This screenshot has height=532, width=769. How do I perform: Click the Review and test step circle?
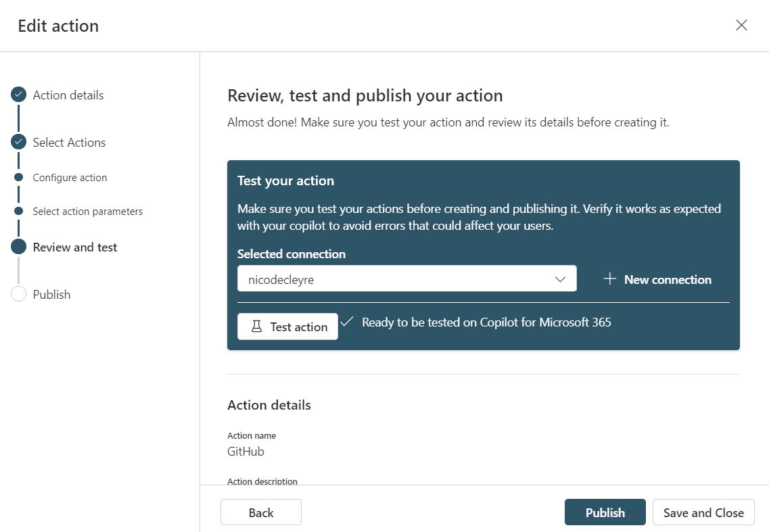pos(18,247)
